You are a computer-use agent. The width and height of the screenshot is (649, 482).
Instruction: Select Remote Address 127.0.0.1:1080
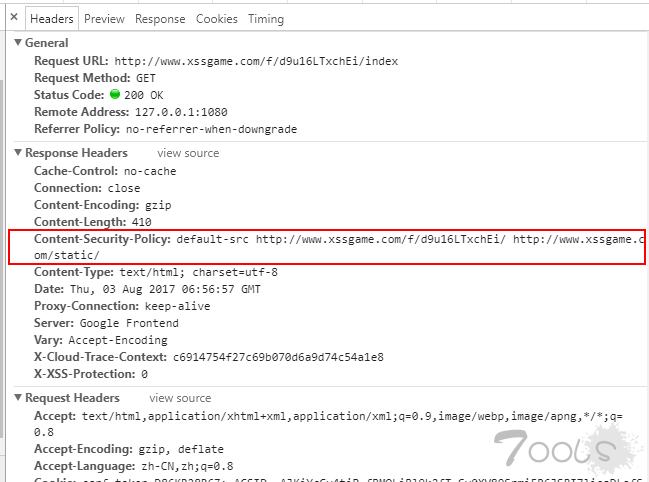click(x=181, y=112)
